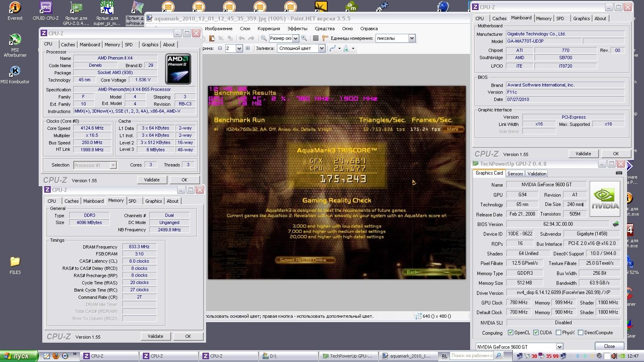
Task: Open the Коррекция menu in Paint.NET
Action: tap(268, 29)
